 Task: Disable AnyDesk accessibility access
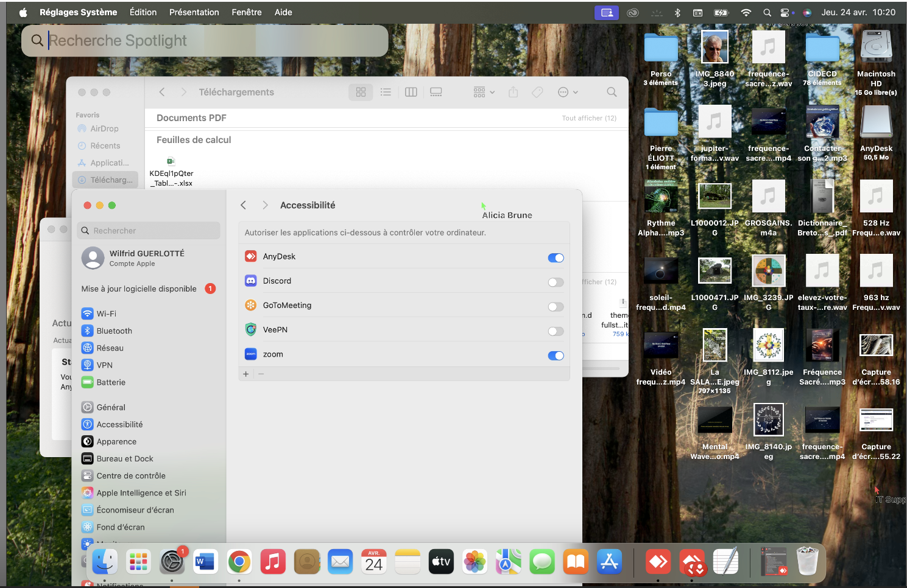pyautogui.click(x=556, y=257)
